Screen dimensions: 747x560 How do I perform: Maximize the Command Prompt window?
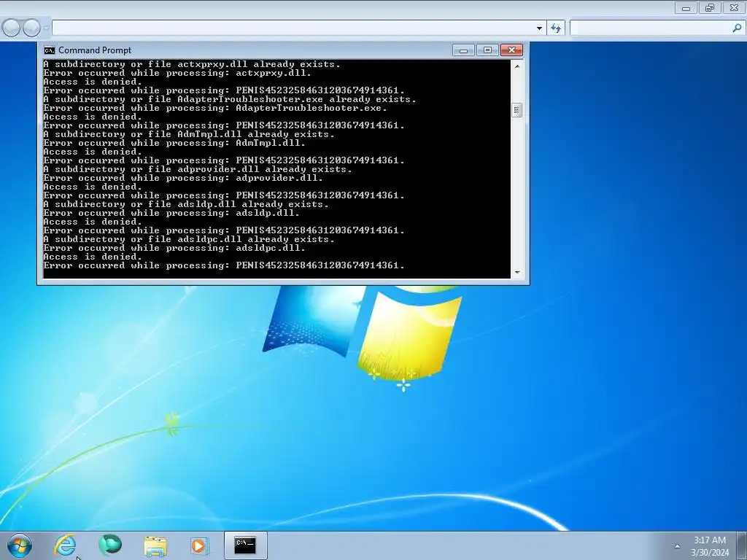click(x=487, y=50)
